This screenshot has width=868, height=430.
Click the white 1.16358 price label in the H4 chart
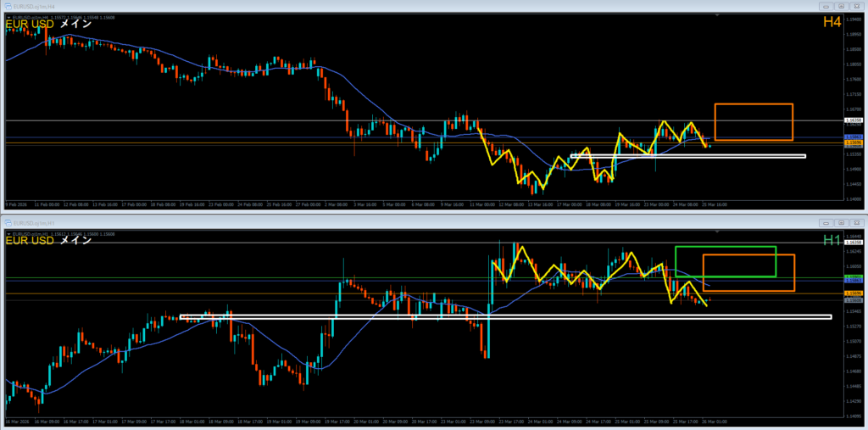pyautogui.click(x=853, y=120)
